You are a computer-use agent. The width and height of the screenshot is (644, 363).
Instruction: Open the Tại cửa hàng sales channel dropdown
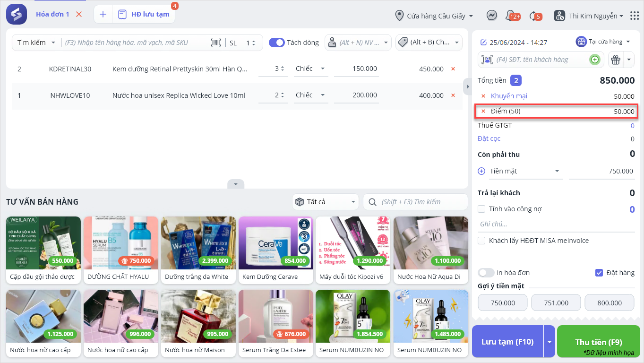pos(603,42)
